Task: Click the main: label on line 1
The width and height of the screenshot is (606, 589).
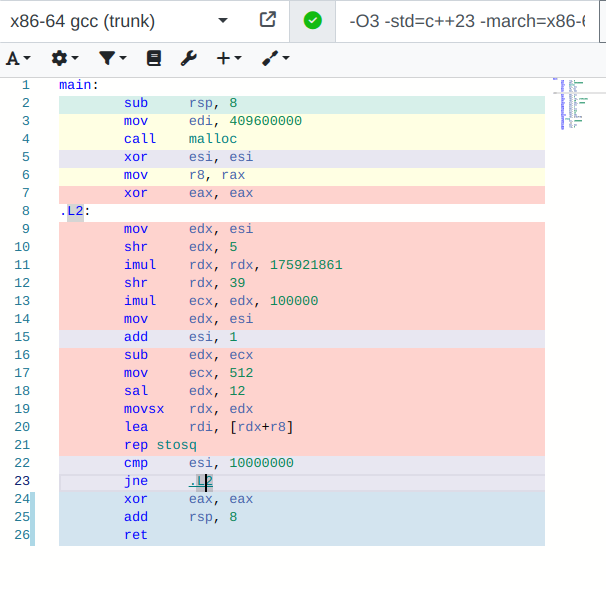Action: [x=79, y=85]
